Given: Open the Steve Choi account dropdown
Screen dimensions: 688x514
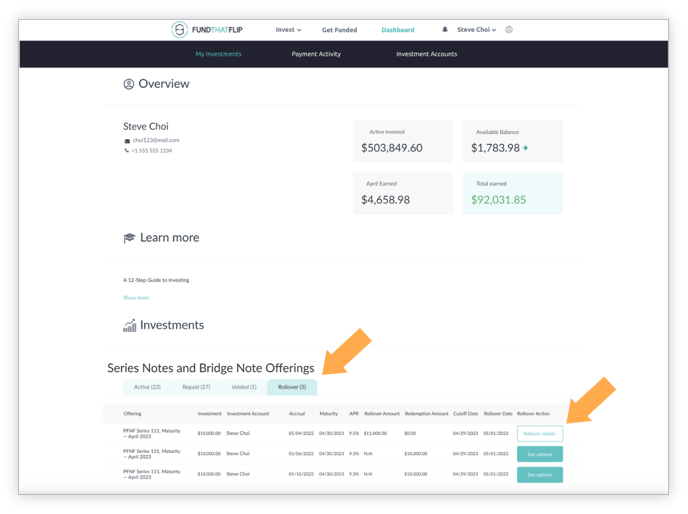Looking at the screenshot, I should (476, 30).
